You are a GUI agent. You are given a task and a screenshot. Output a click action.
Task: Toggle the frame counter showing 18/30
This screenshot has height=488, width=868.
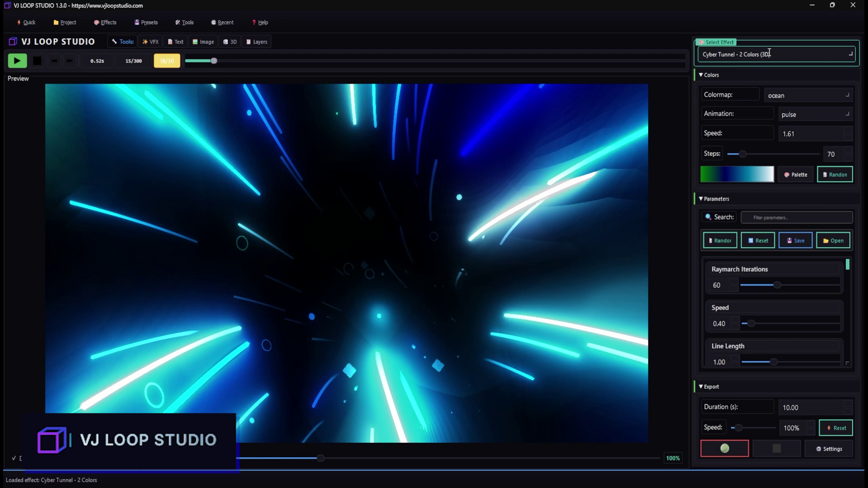point(166,61)
